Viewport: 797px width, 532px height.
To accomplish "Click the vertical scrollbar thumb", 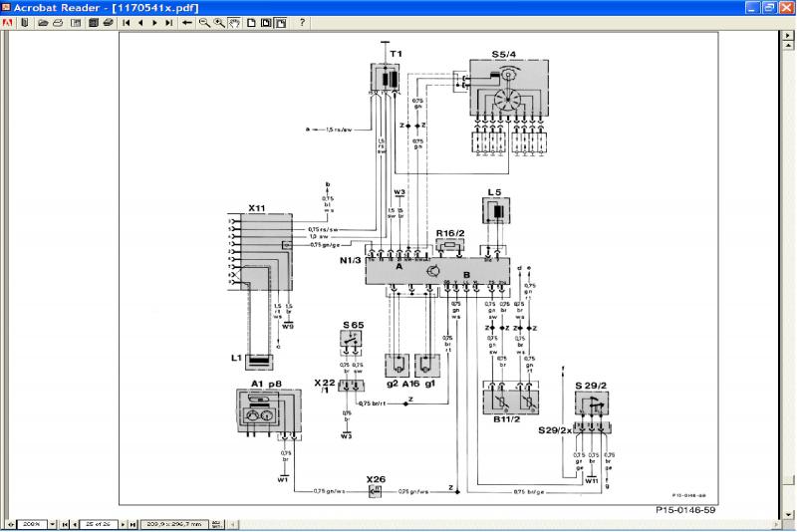I will click(x=788, y=480).
